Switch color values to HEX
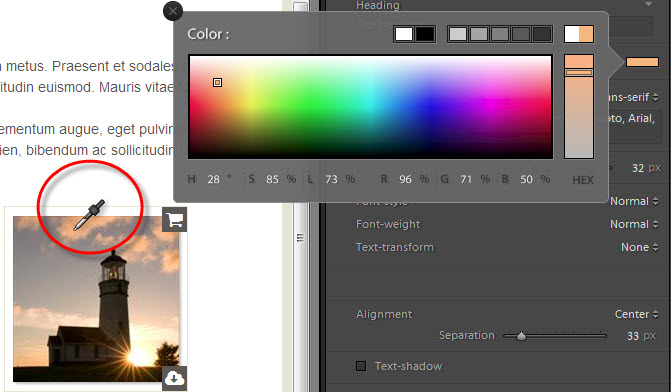 pyautogui.click(x=583, y=180)
